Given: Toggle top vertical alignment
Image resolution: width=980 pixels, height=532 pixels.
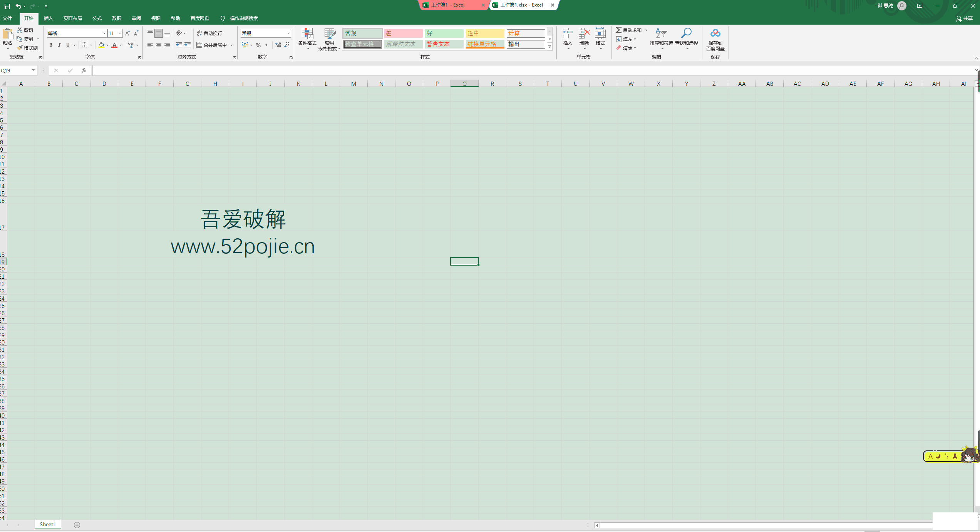Looking at the screenshot, I should tap(150, 33).
